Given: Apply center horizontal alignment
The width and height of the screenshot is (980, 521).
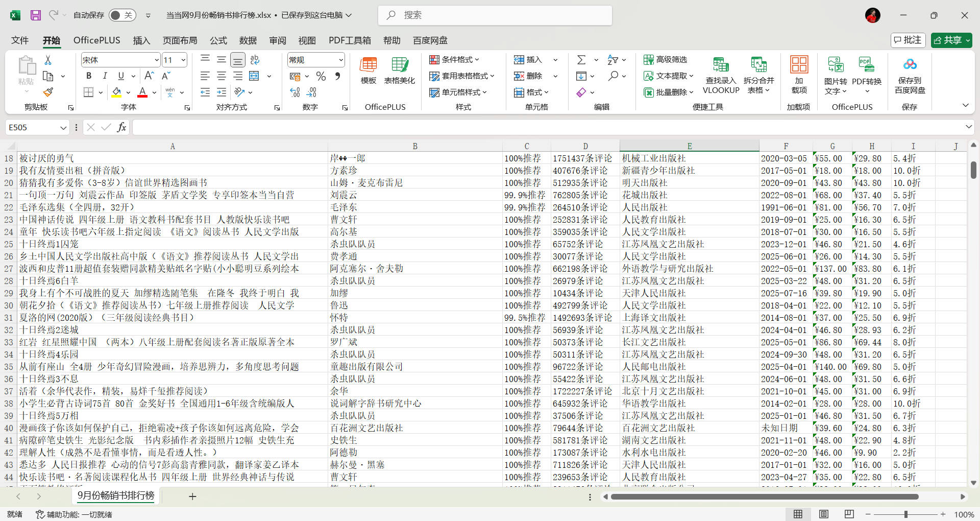Looking at the screenshot, I should 222,76.
